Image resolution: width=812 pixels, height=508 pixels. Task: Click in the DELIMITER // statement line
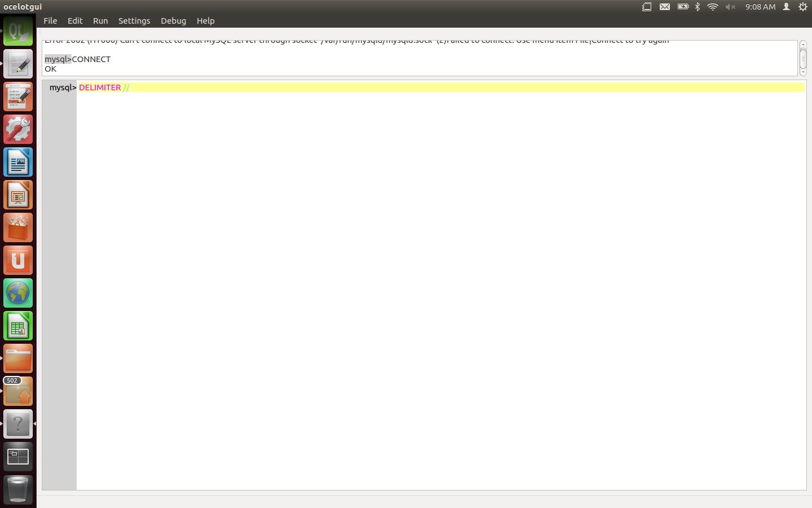441,87
